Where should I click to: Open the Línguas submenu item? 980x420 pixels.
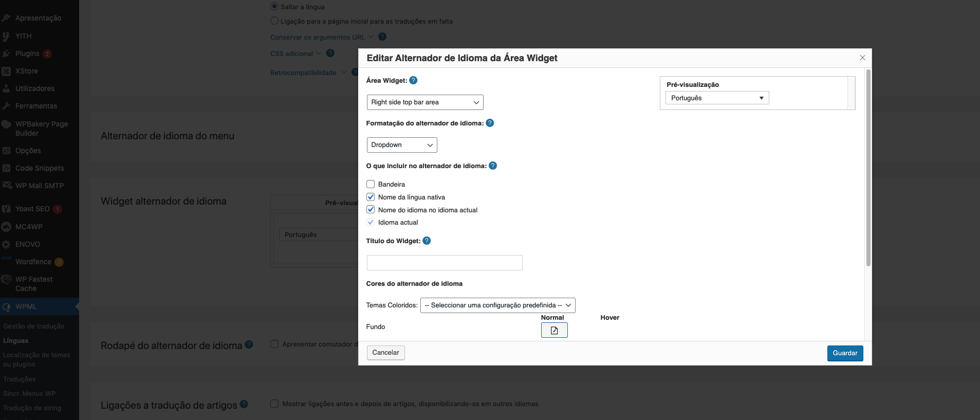(x=16, y=340)
